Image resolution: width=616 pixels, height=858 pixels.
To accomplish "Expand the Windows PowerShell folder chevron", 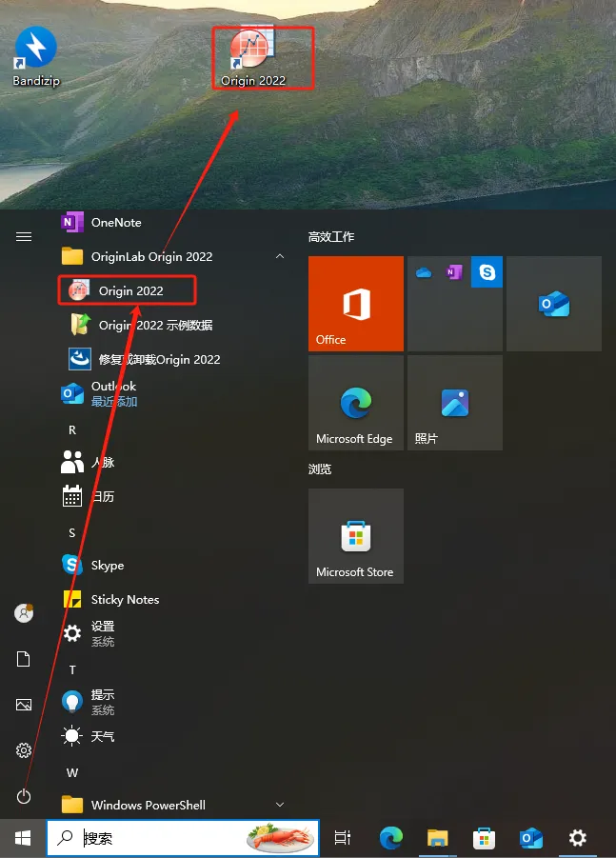I will coord(280,805).
